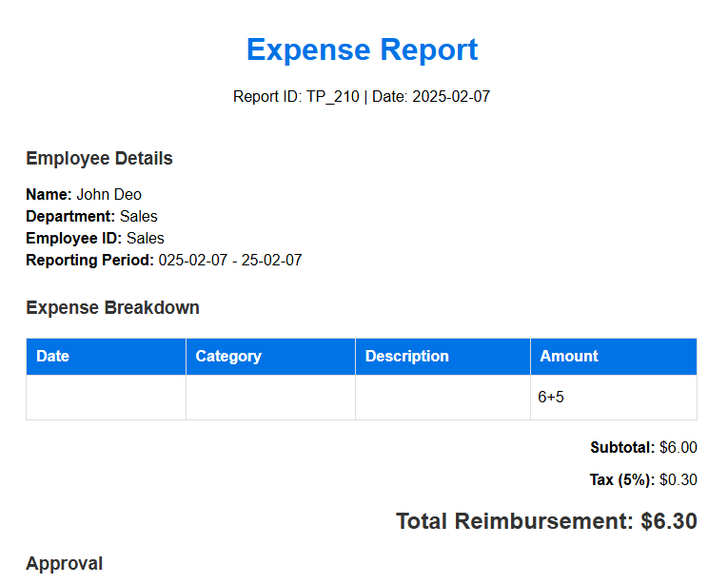Click the Subtotal $6.00 line

tap(643, 448)
